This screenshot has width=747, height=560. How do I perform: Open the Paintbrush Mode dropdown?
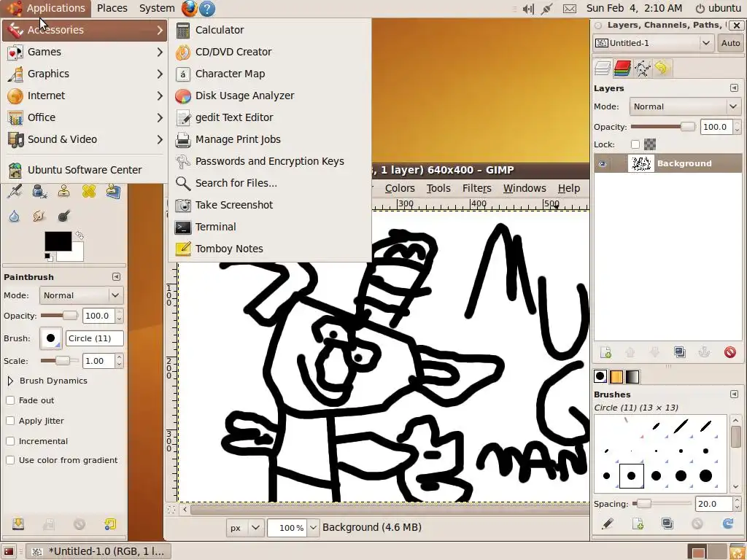pos(82,295)
